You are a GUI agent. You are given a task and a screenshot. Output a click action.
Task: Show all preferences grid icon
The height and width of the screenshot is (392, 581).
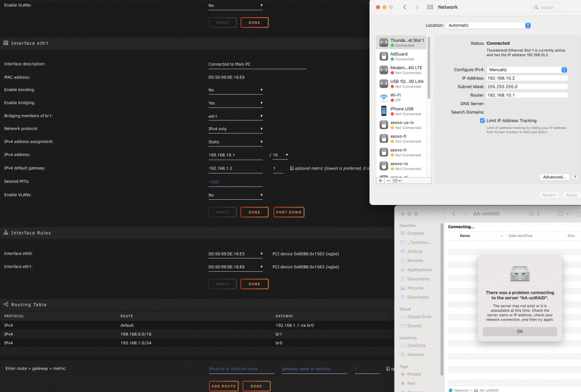point(430,7)
